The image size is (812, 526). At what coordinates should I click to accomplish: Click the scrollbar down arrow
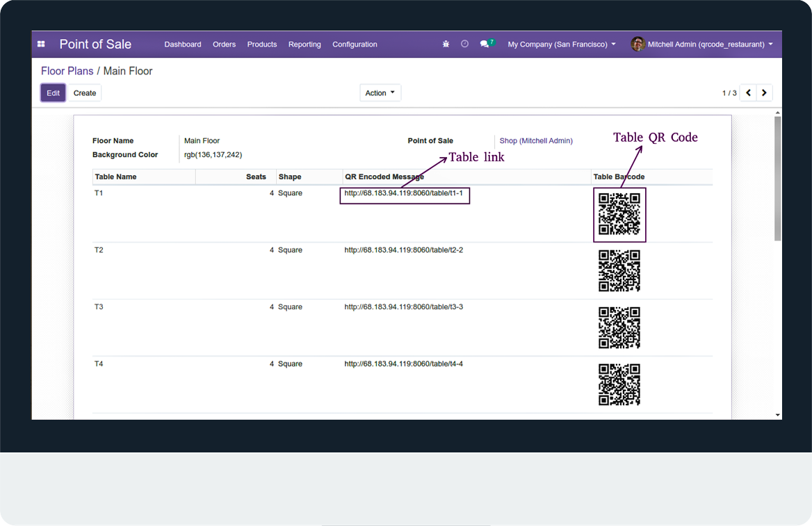coord(777,415)
